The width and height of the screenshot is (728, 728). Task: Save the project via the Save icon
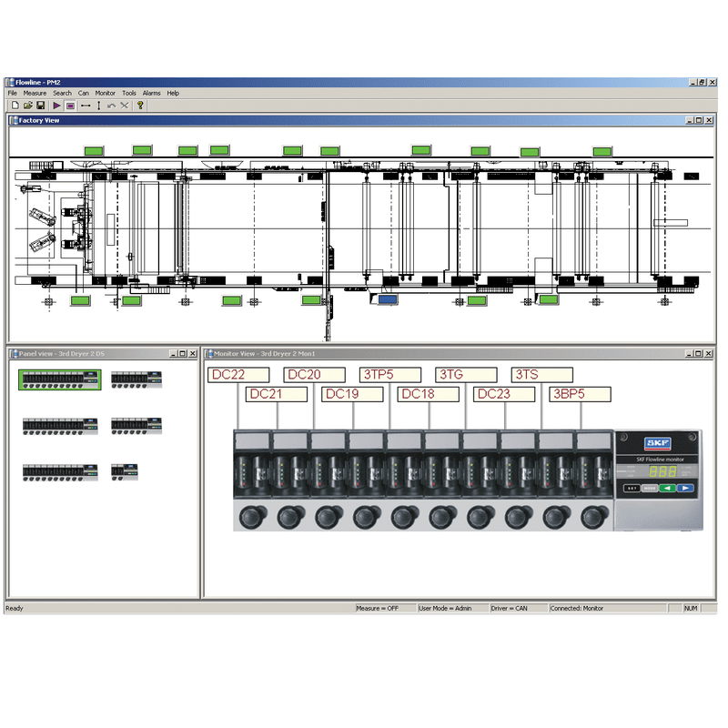(42, 106)
